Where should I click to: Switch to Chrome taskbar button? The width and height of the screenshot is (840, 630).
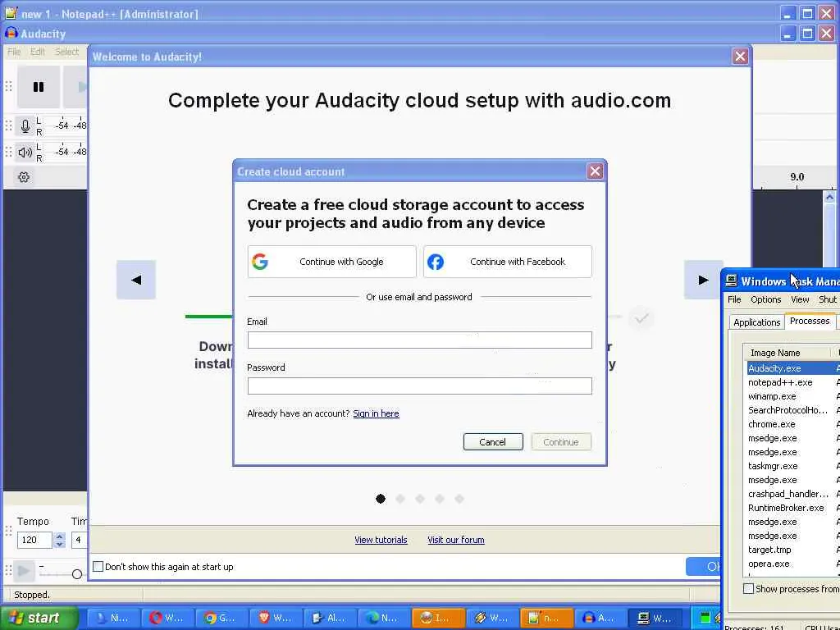(221, 619)
